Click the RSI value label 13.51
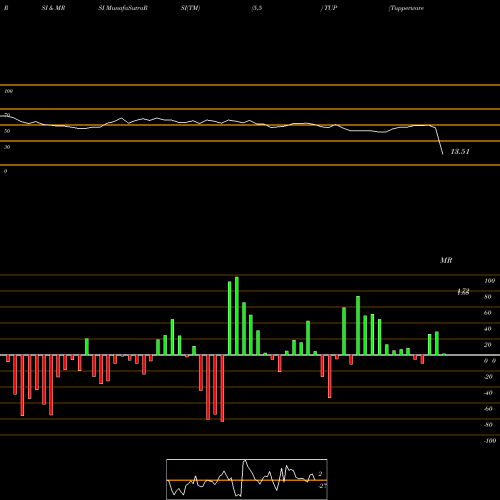This screenshot has height=500, width=500. click(x=460, y=152)
